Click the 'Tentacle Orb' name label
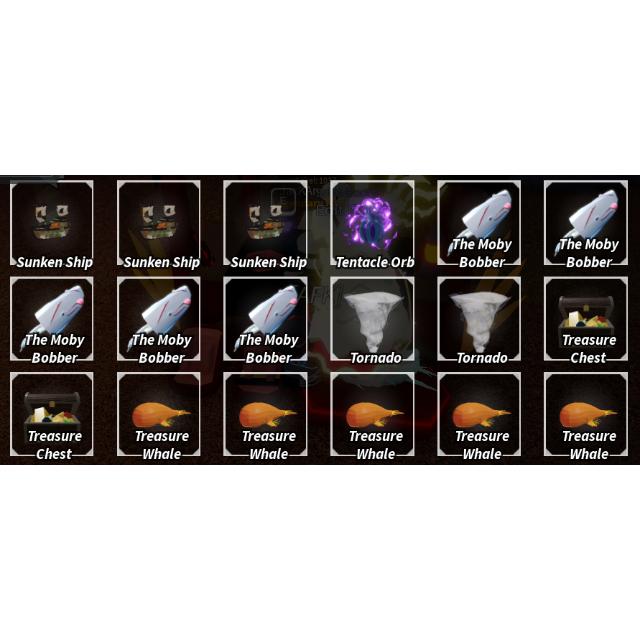640x640 pixels. [x=375, y=262]
